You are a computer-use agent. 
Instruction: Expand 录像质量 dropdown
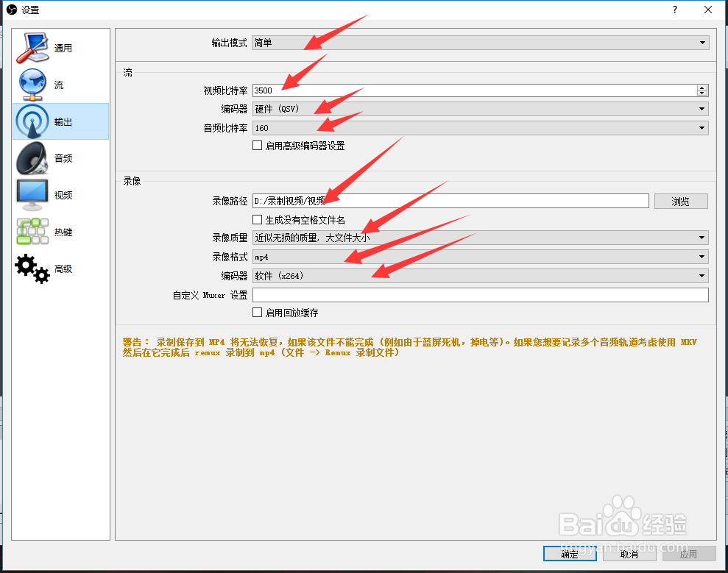[480, 238]
